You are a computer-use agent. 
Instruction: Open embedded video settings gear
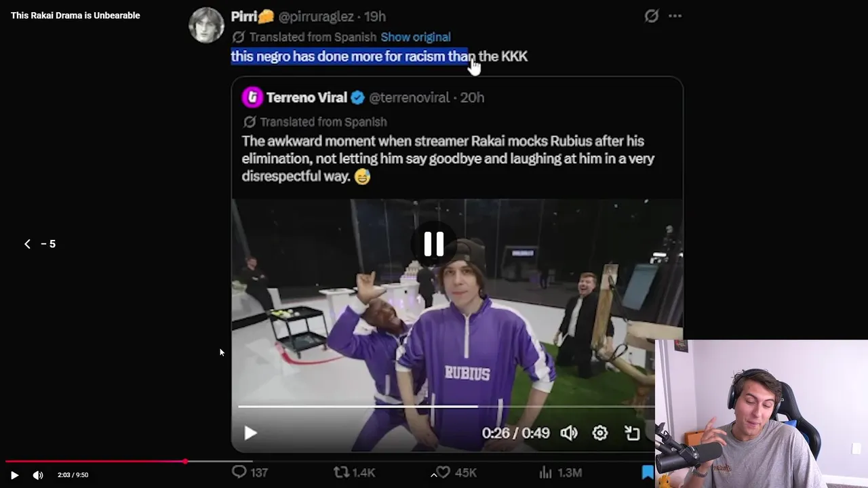click(600, 433)
